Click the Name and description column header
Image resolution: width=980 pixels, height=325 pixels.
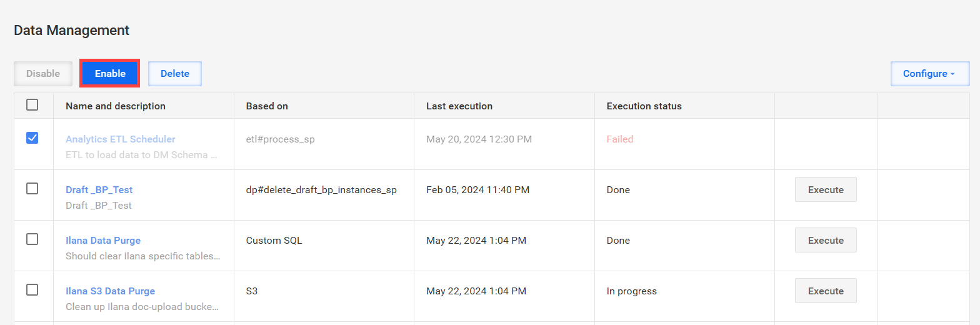pos(116,106)
